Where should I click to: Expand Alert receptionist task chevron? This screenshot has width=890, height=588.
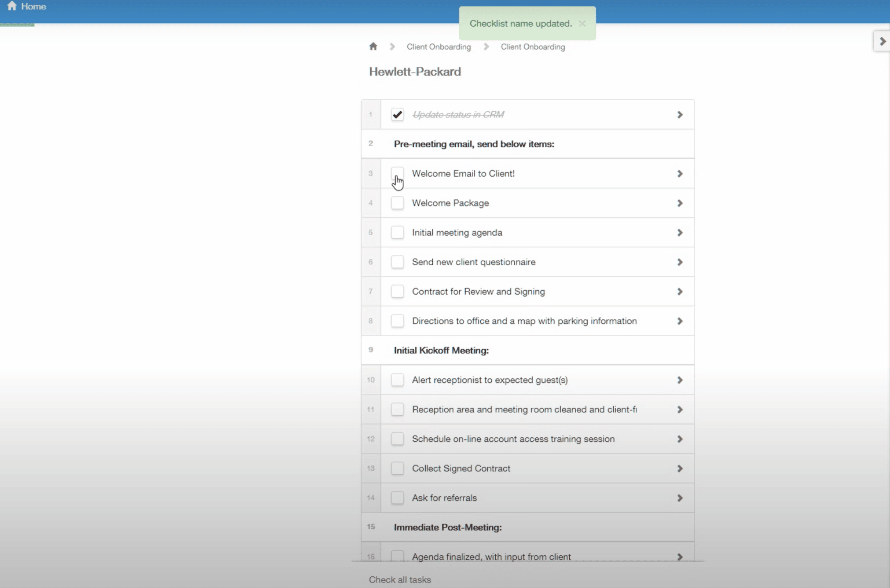point(680,380)
